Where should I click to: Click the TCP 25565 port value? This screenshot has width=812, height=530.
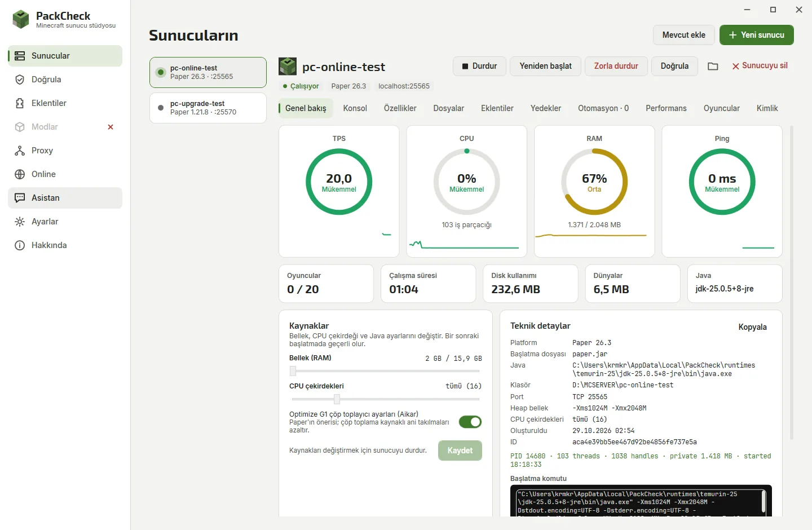pos(590,397)
